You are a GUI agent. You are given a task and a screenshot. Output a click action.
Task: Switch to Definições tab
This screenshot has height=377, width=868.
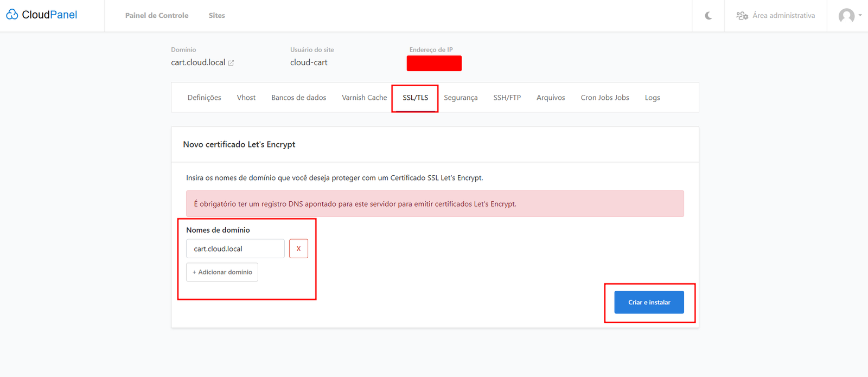[204, 98]
